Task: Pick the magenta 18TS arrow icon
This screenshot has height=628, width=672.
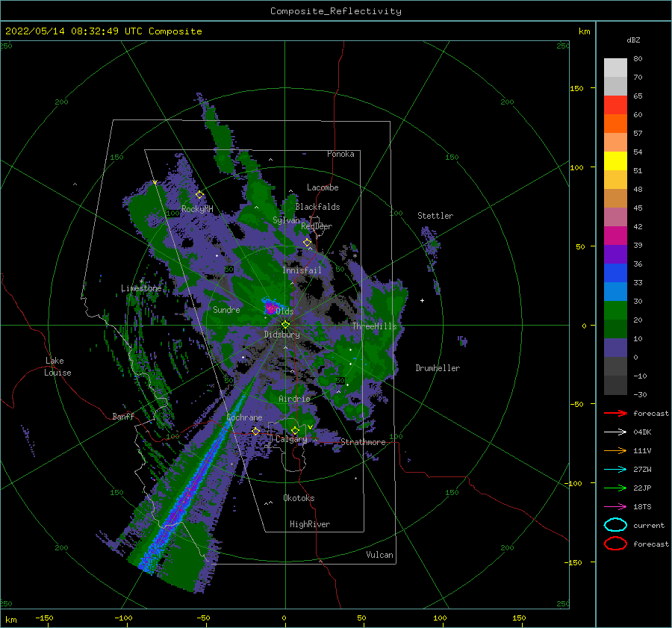Action: [615, 507]
